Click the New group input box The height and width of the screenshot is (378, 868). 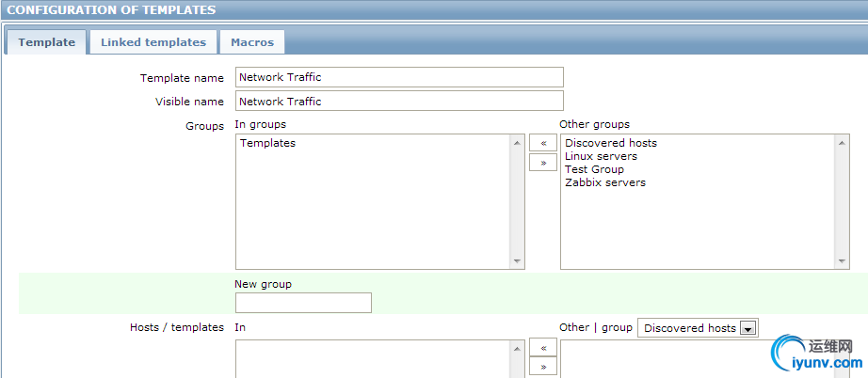(x=303, y=303)
